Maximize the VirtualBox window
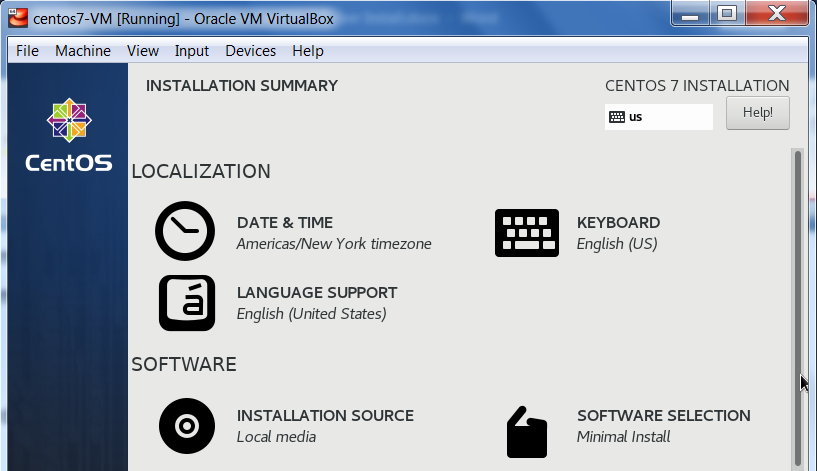 click(x=727, y=13)
